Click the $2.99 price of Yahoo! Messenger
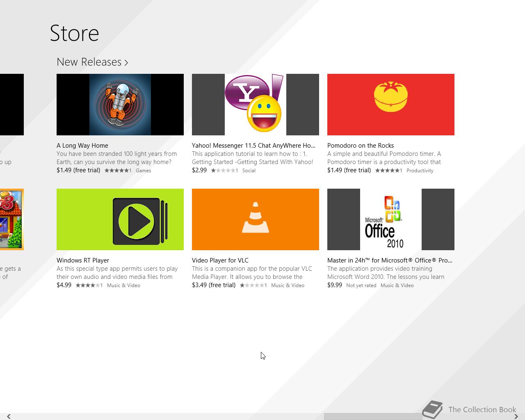This screenshot has height=420, width=525. click(x=199, y=170)
